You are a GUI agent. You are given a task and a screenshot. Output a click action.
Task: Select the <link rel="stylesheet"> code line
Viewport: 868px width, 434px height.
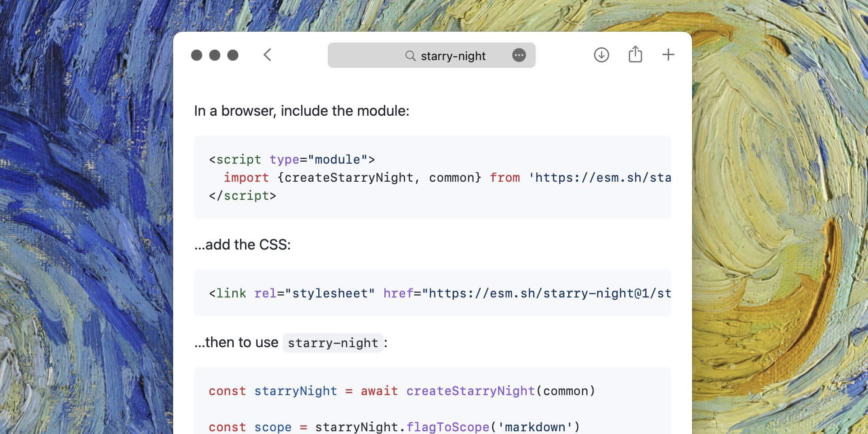(439, 293)
